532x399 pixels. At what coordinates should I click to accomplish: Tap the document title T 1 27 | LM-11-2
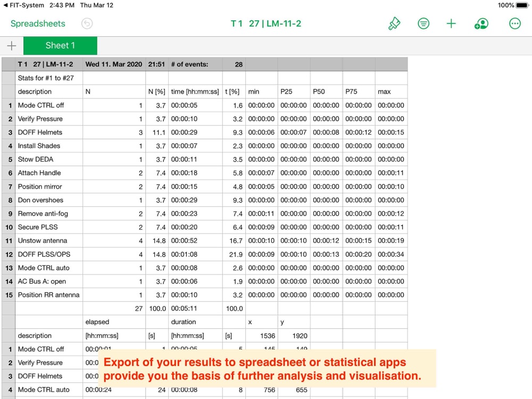click(265, 24)
